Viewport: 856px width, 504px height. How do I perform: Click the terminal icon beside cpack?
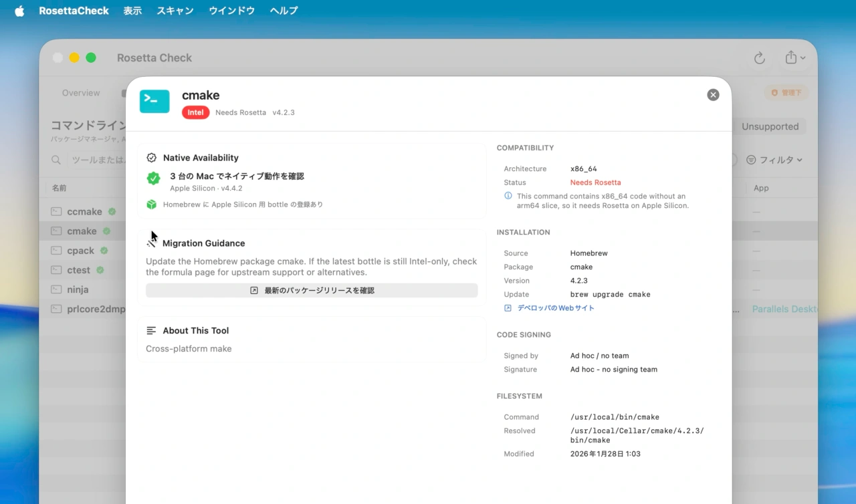[x=57, y=251]
